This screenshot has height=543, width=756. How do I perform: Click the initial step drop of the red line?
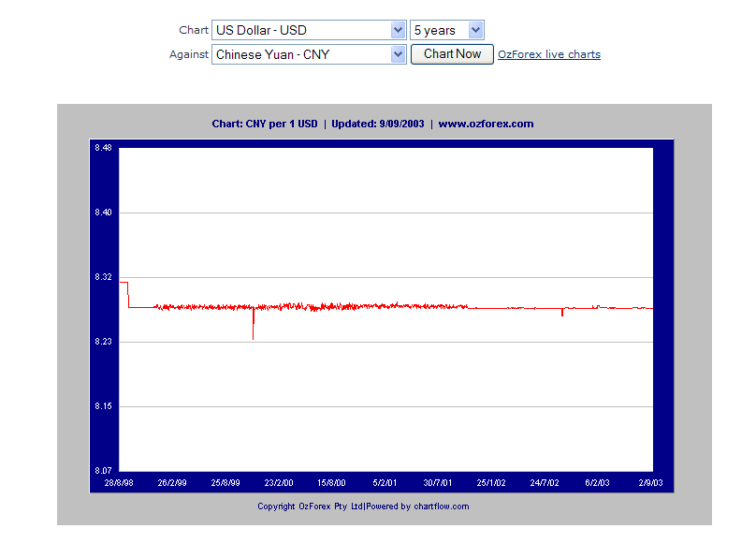pos(128,295)
